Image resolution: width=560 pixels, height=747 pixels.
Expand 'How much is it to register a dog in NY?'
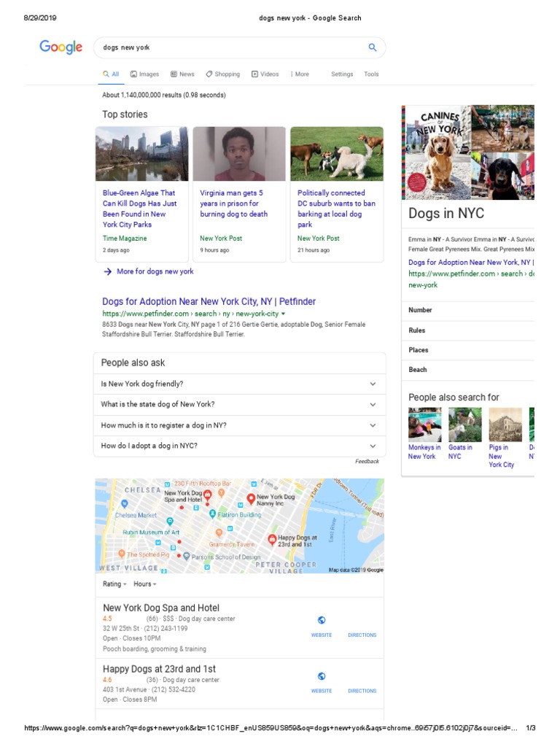239,425
